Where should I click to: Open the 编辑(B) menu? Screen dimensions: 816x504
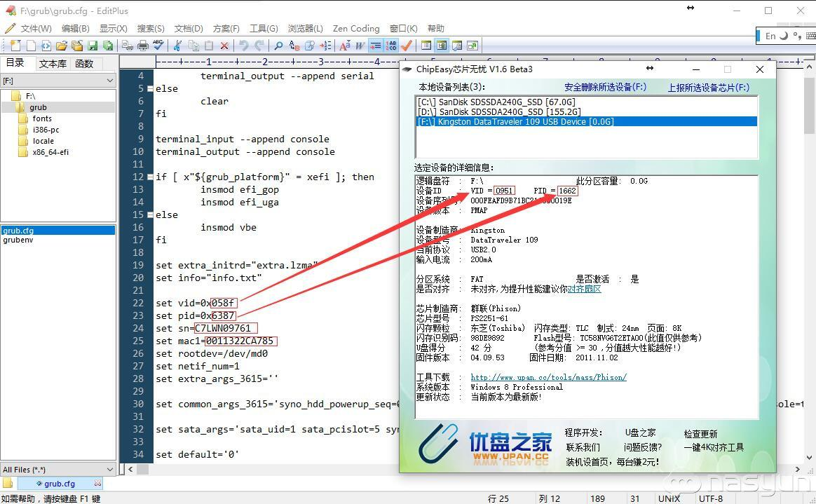(x=76, y=29)
